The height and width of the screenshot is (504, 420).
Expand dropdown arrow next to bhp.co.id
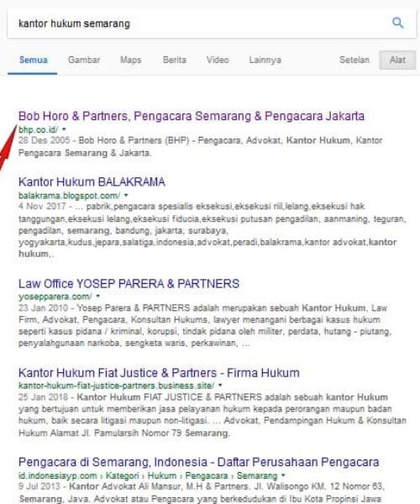(x=64, y=129)
